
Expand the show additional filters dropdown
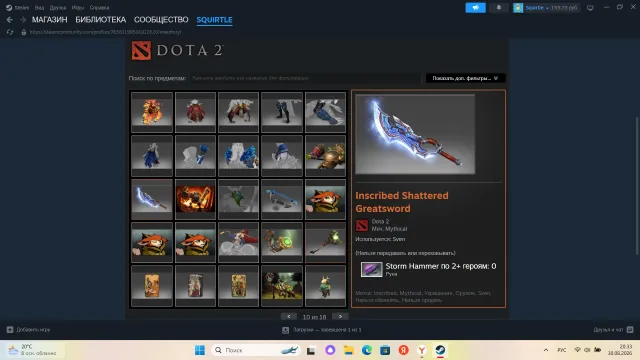(x=465, y=78)
